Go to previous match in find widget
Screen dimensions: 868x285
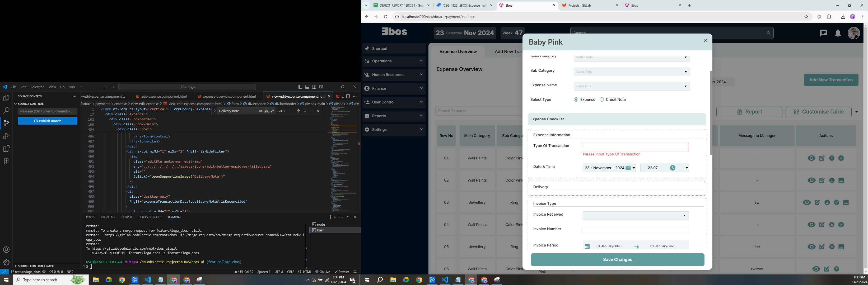pyautogui.click(x=298, y=111)
